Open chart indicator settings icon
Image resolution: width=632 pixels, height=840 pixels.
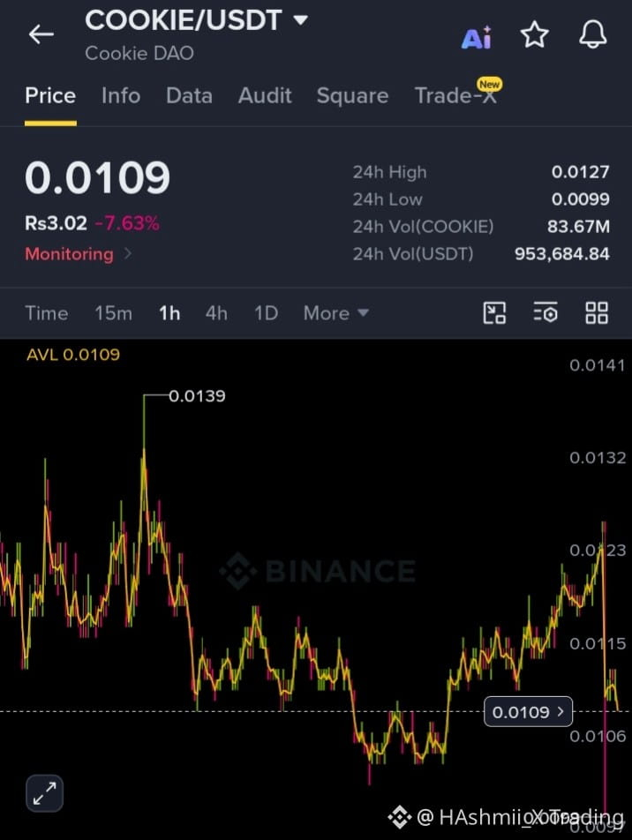[x=545, y=313]
